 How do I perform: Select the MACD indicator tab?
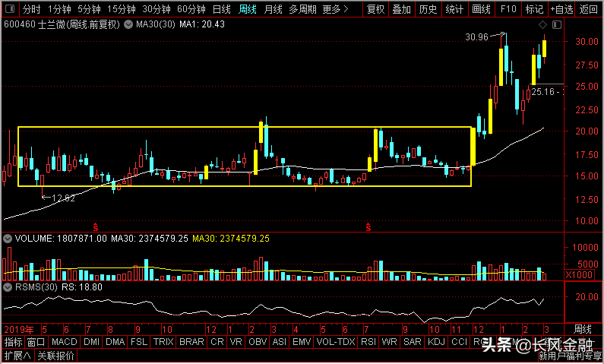(x=65, y=342)
